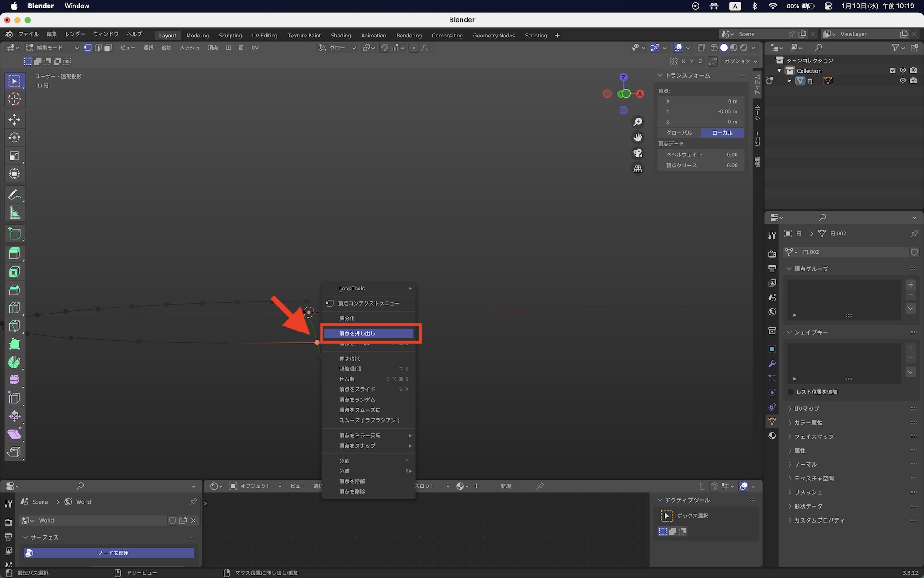Select the Rotate tool in the toolbar
The height and width of the screenshot is (578, 924).
(14, 138)
